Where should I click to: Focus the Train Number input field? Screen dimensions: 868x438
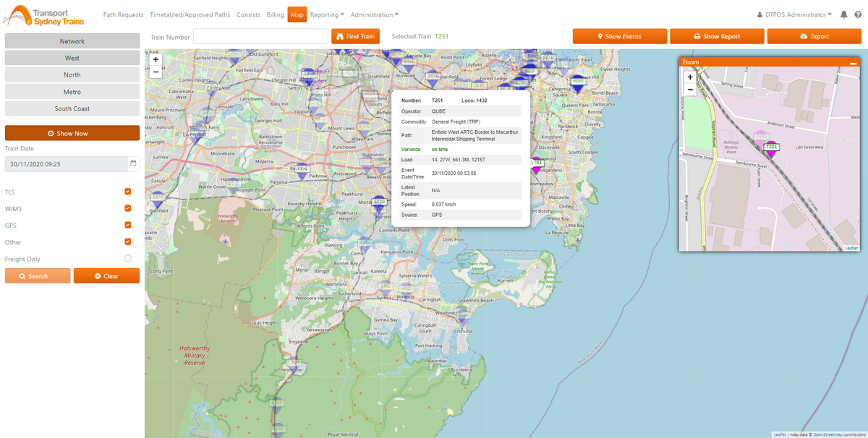click(260, 36)
